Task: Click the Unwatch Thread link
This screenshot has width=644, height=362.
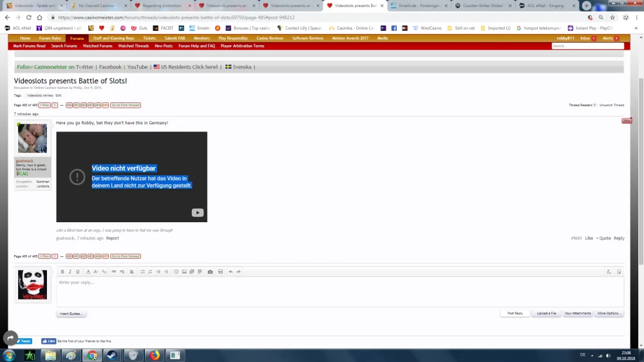Action: click(612, 105)
